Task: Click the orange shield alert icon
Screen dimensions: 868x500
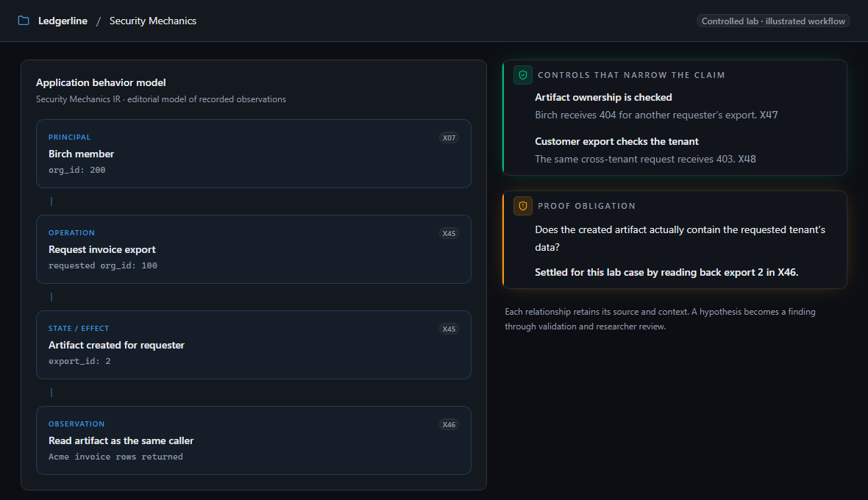Action: click(x=522, y=206)
